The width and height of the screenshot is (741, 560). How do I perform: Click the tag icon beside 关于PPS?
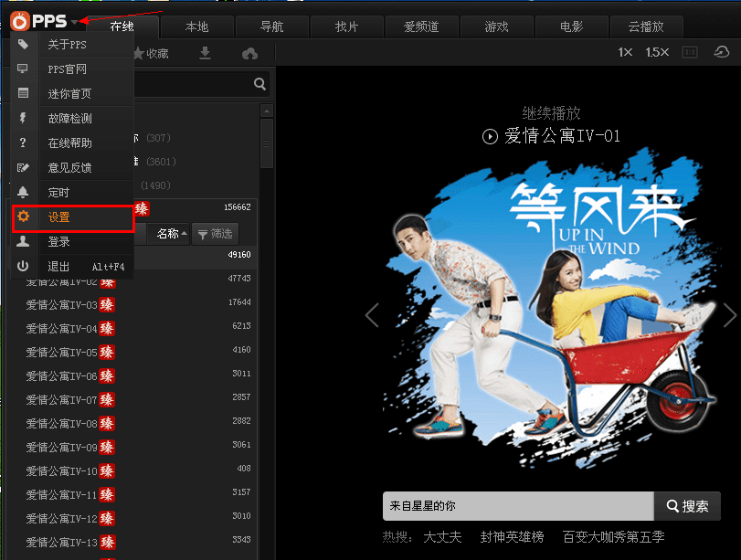(x=23, y=45)
